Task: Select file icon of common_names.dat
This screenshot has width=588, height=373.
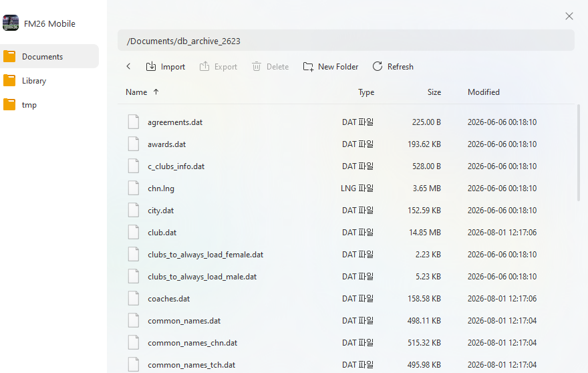Action: click(134, 320)
